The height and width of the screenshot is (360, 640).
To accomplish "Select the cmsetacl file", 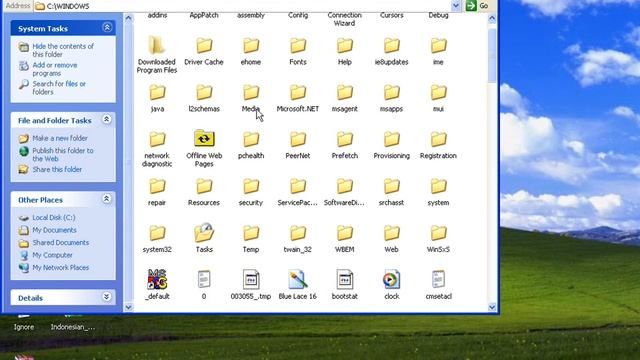I will 438,285.
